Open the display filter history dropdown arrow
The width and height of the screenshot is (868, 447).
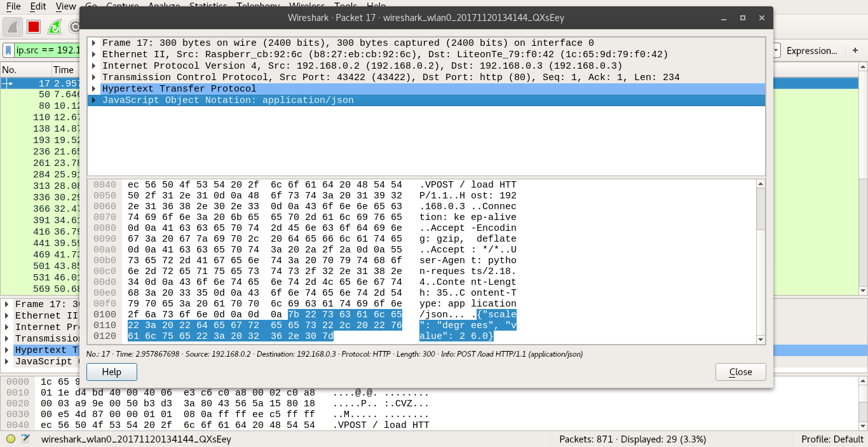tap(776, 50)
